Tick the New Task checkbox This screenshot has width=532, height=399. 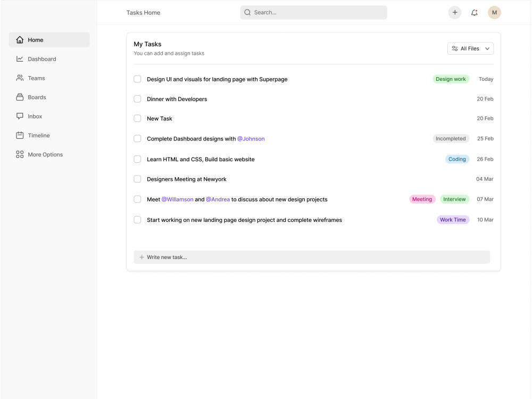137,119
